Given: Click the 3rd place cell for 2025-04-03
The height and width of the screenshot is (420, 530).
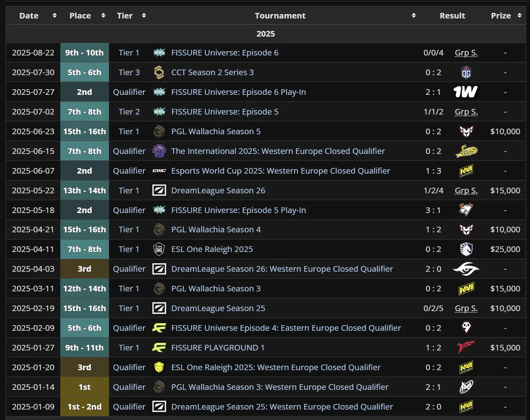Looking at the screenshot, I should coord(84,269).
